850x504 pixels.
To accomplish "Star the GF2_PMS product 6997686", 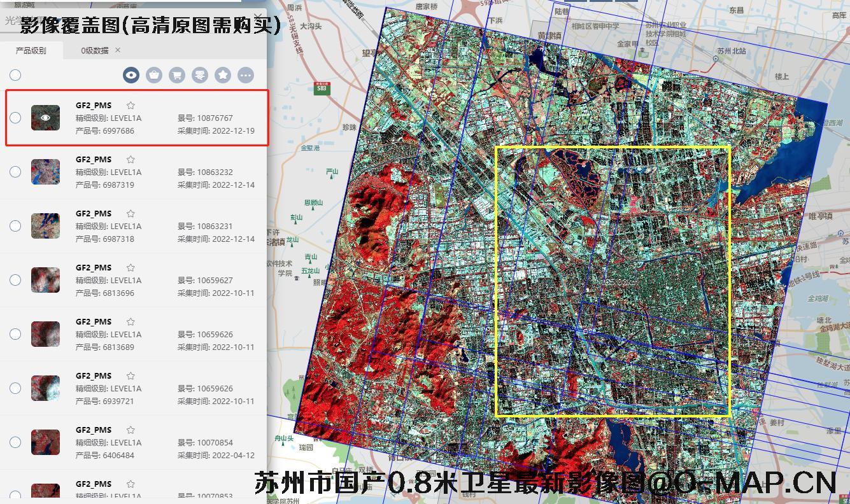I will coord(131,106).
